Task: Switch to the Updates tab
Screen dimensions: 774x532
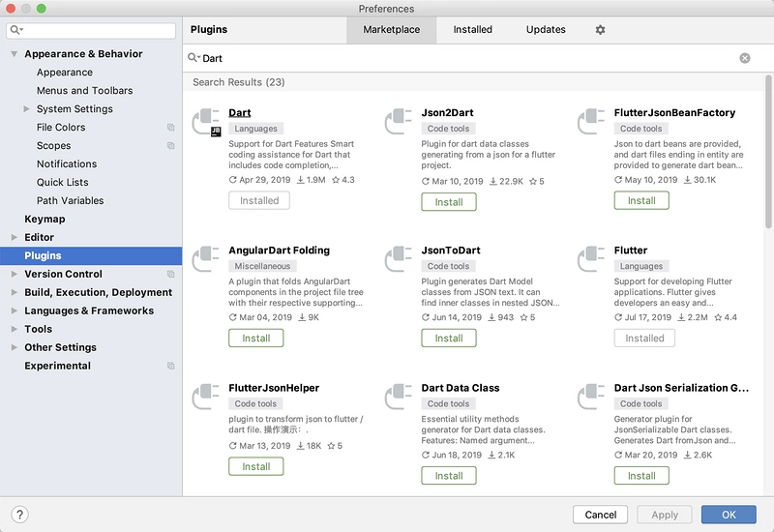Action: (546, 30)
